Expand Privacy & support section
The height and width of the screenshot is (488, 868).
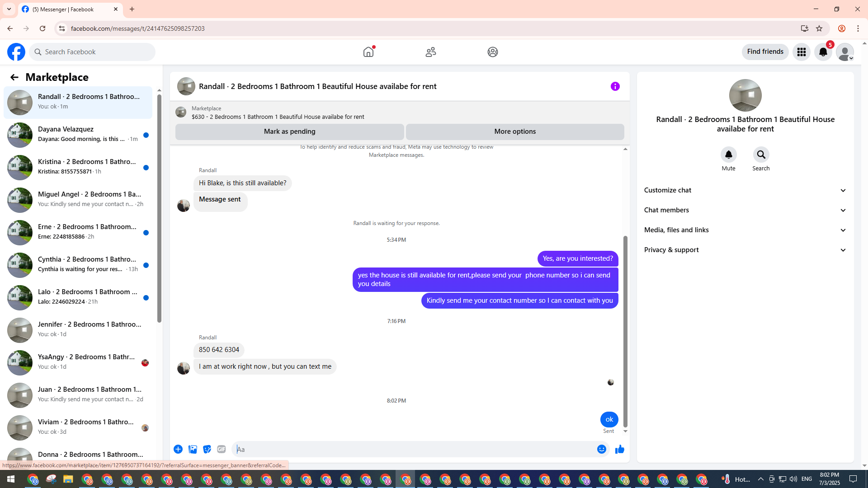(x=745, y=250)
